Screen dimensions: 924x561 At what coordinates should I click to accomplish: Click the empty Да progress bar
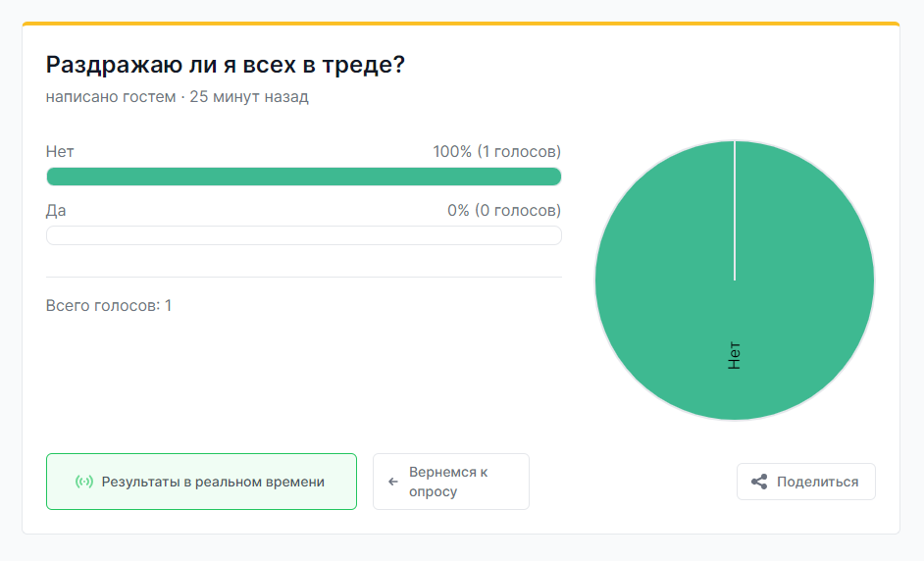[303, 235]
